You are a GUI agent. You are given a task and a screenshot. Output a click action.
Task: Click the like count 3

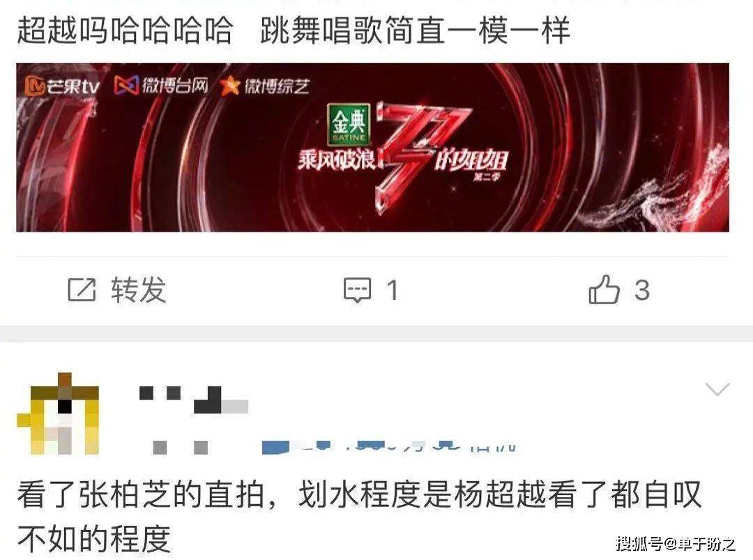coord(642,290)
